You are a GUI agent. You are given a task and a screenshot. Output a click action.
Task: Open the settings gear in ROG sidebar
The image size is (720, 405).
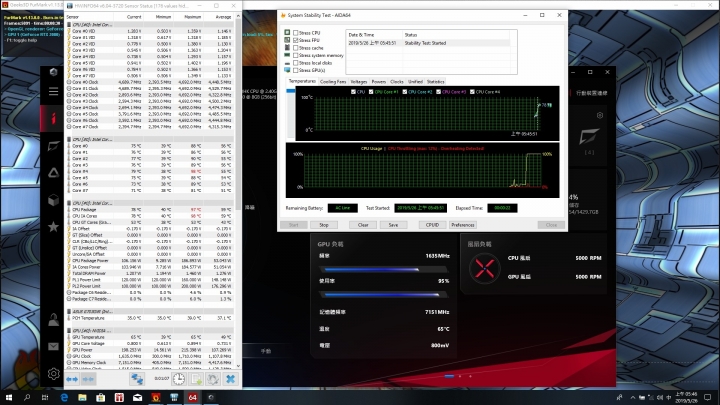tap(53, 374)
